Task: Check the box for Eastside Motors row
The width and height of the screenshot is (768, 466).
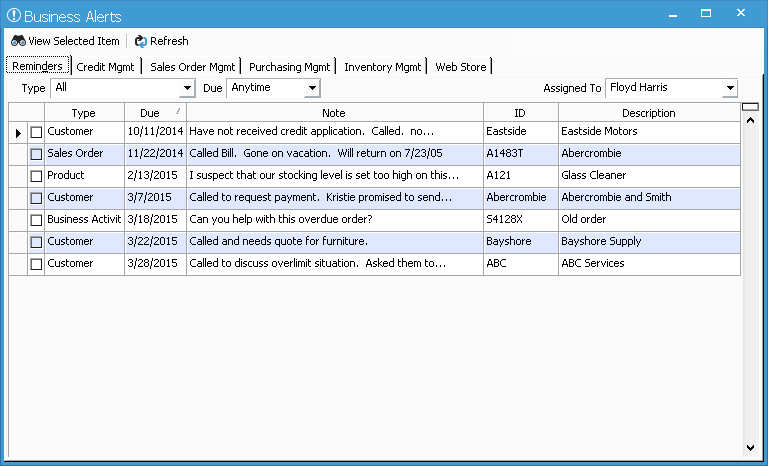Action: click(x=36, y=132)
